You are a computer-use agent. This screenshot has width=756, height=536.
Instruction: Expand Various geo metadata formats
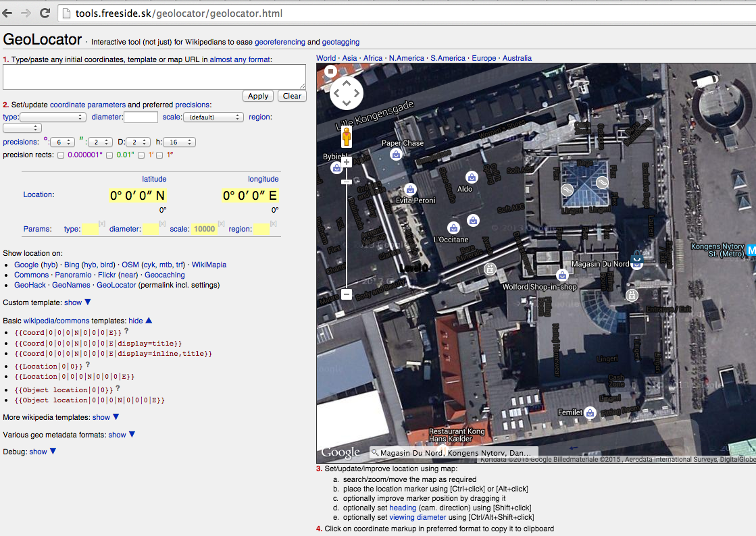pos(122,434)
